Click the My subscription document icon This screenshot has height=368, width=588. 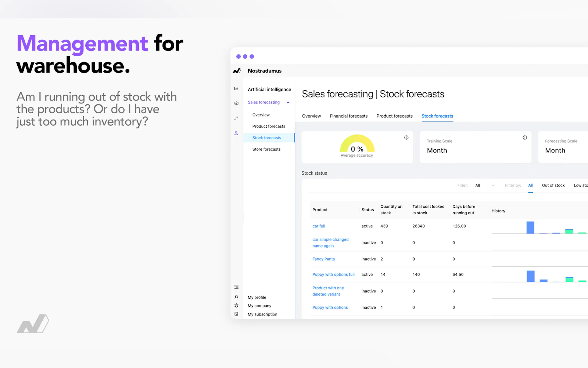[236, 314]
